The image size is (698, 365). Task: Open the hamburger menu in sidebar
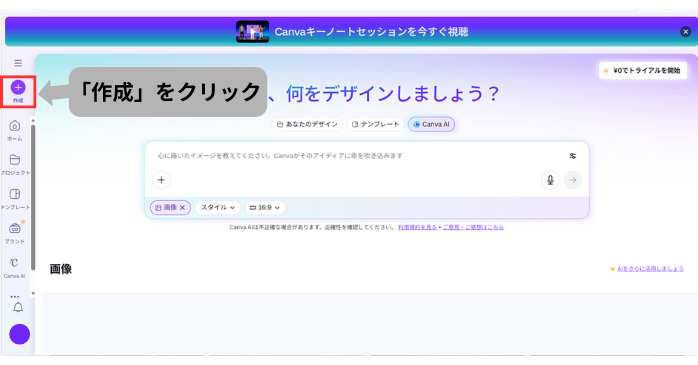point(18,63)
